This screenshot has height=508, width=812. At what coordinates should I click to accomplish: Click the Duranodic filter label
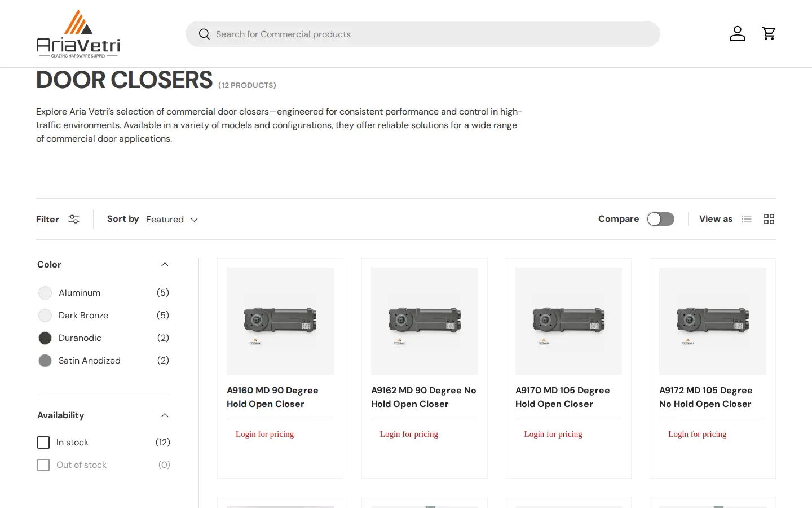[80, 338]
